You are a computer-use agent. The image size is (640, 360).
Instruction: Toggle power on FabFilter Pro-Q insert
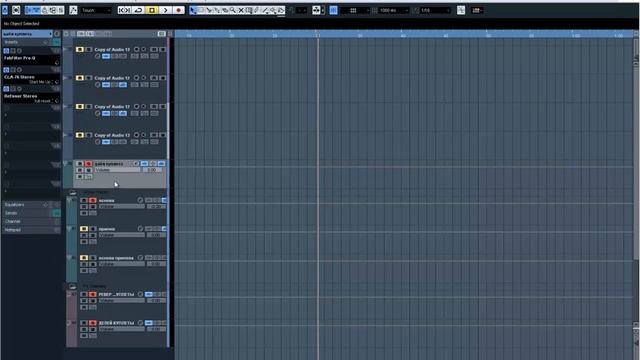[x=6, y=51]
